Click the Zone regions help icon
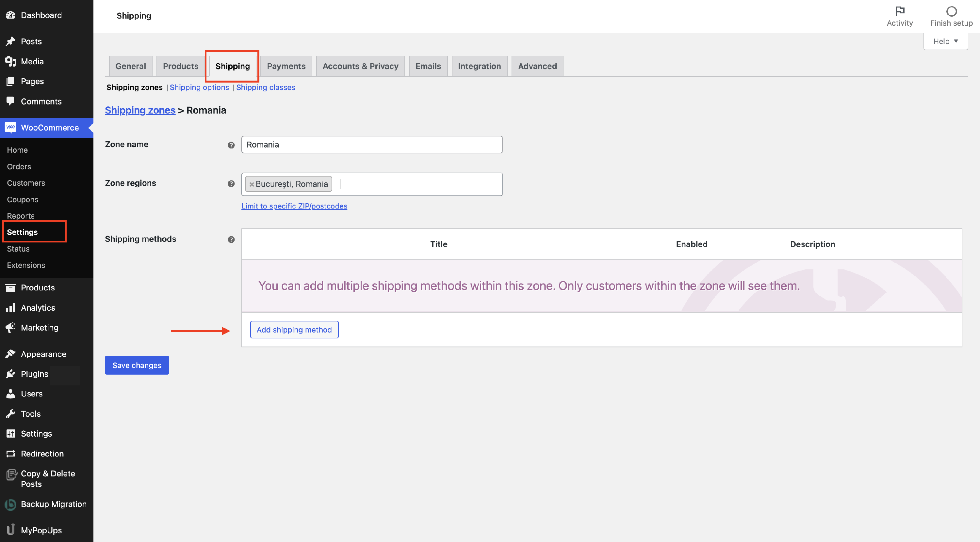This screenshot has width=980, height=542. [231, 184]
